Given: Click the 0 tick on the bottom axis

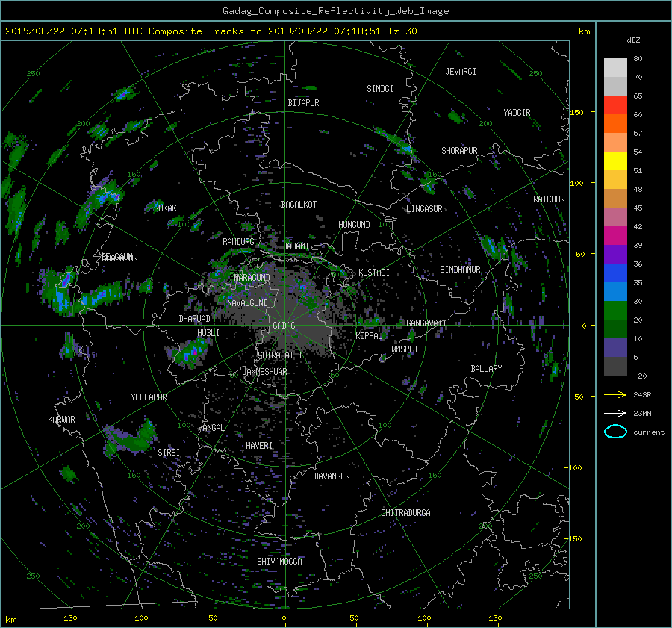Looking at the screenshot, I should (284, 618).
